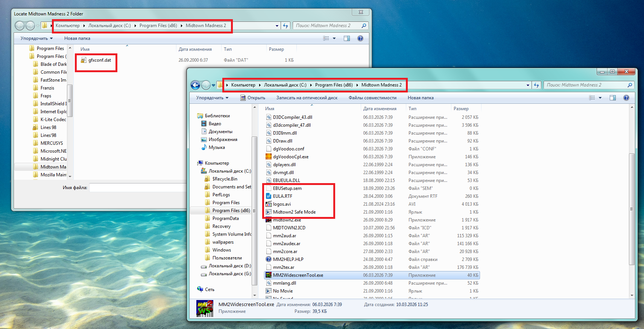
Task: Select the dgVoodooCpl.exe file icon
Action: click(x=269, y=157)
